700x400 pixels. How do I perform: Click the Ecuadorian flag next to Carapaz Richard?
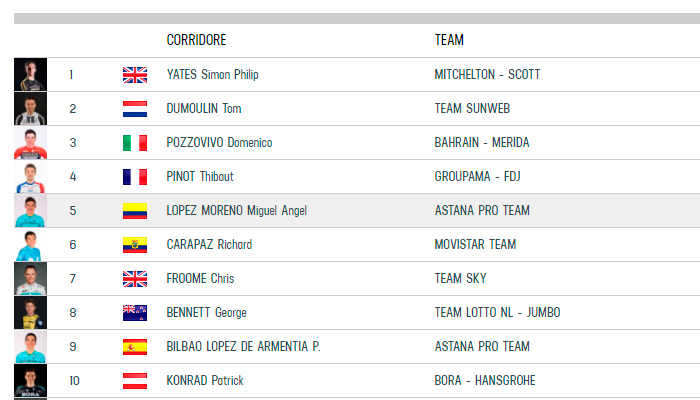coord(135,245)
